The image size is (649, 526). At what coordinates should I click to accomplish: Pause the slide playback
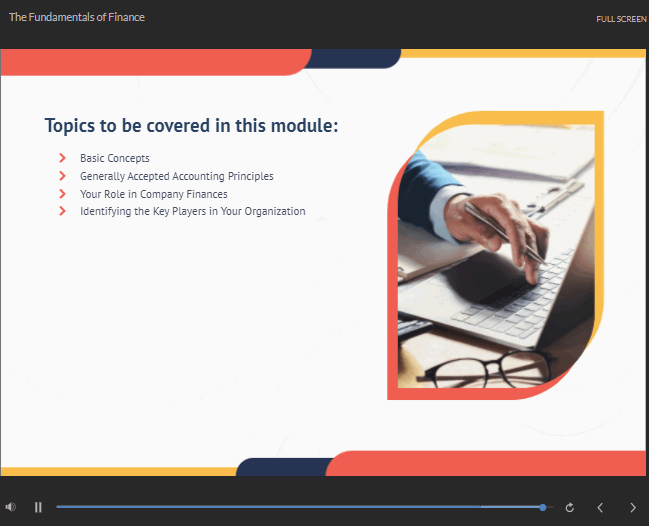[38, 507]
